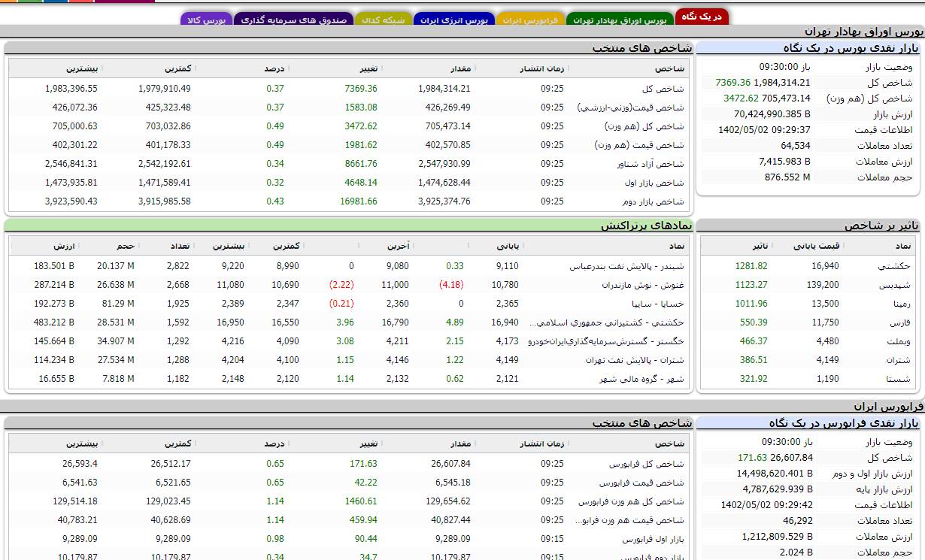Viewport: 925px width, 560px height.
Task: Click the حجم column header in top symbols
Action: point(126,246)
